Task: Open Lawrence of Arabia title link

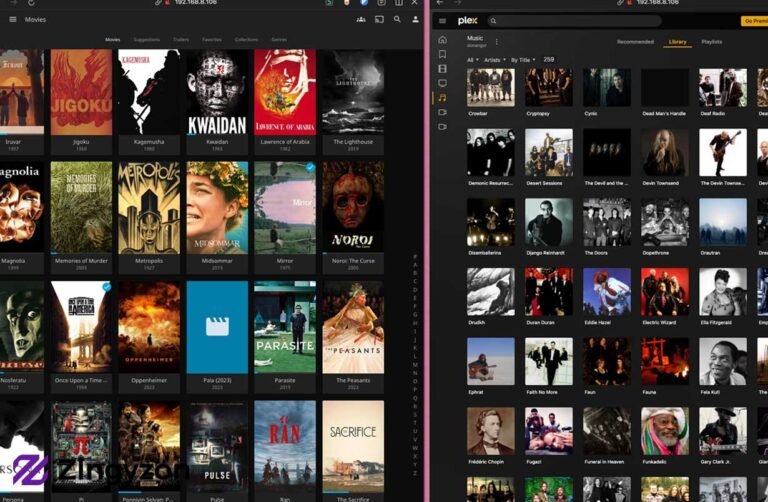Action: [x=285, y=142]
